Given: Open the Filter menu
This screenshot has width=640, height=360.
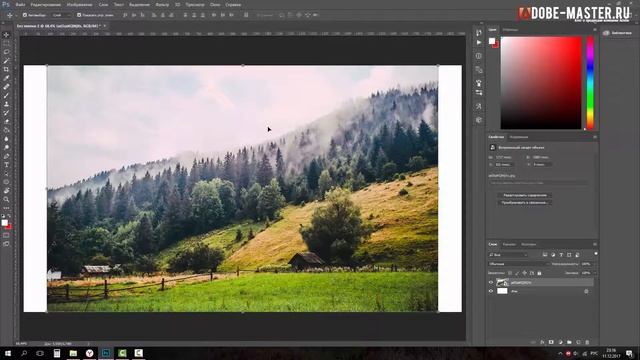Looking at the screenshot, I should tap(162, 5).
